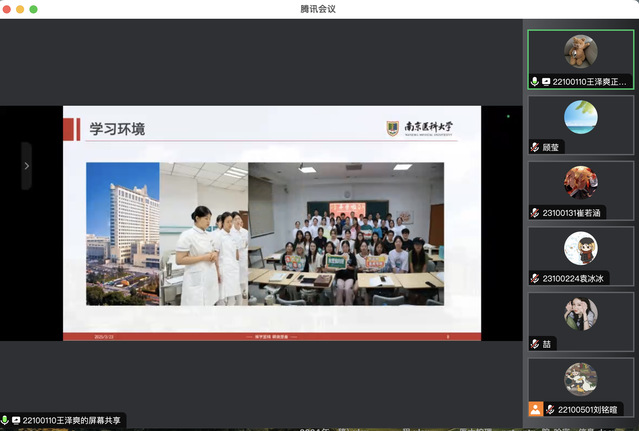Select 王泽爽's avatar in the participant list

[580, 51]
